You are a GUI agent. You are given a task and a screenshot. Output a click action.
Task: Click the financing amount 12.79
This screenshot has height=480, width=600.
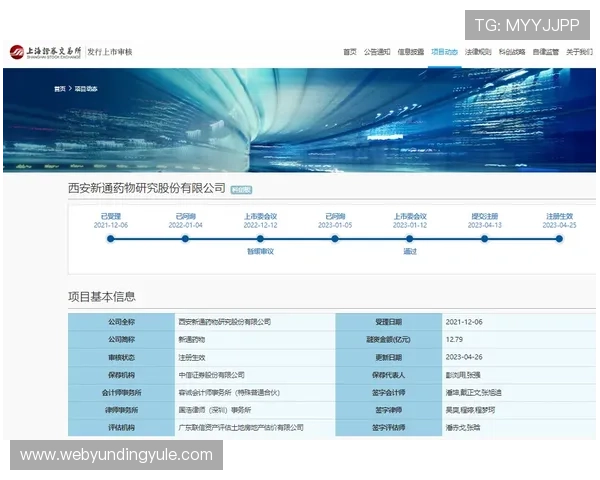coord(454,340)
